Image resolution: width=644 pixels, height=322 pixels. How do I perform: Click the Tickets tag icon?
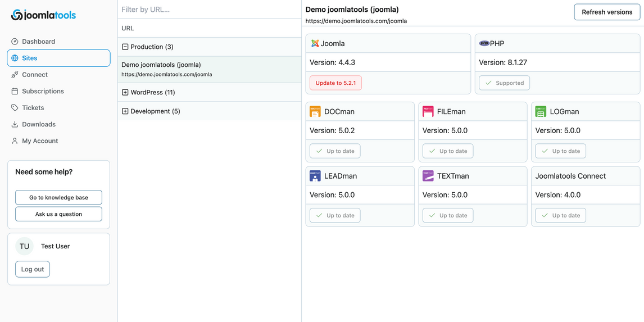pyautogui.click(x=15, y=107)
